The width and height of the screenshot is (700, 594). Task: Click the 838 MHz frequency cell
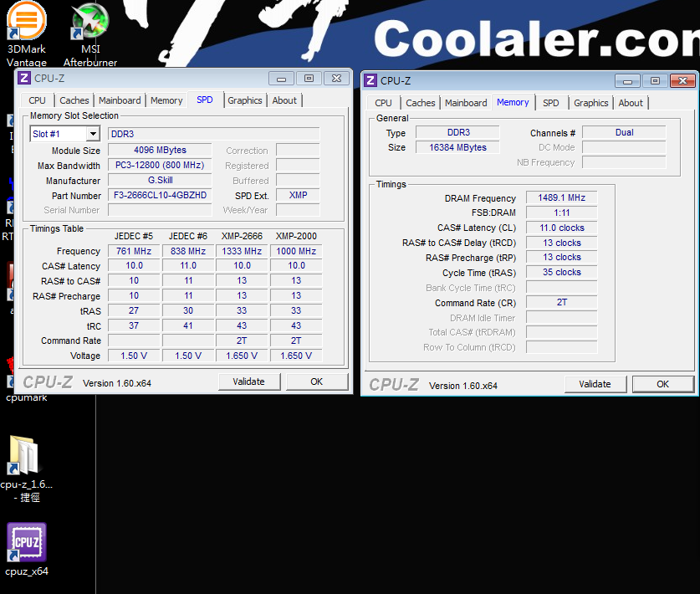point(188,251)
